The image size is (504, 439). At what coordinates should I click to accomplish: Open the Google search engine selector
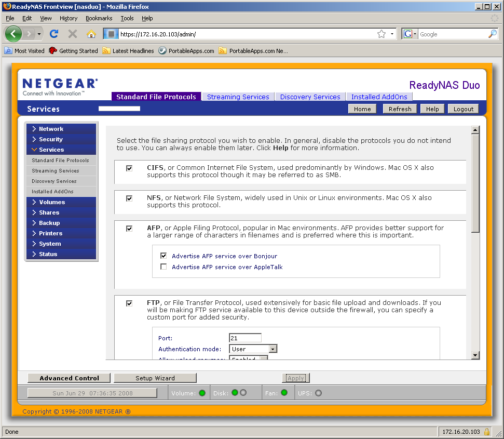410,34
